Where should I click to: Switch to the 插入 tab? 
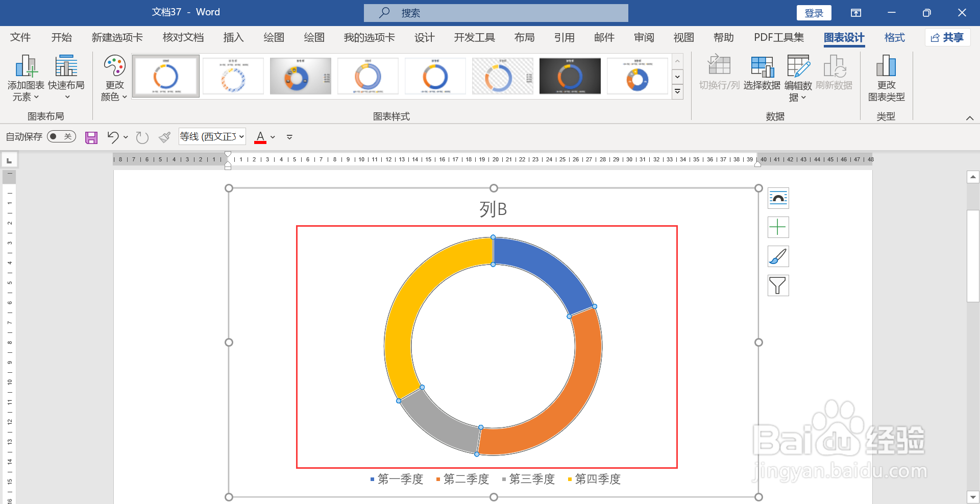pyautogui.click(x=233, y=37)
